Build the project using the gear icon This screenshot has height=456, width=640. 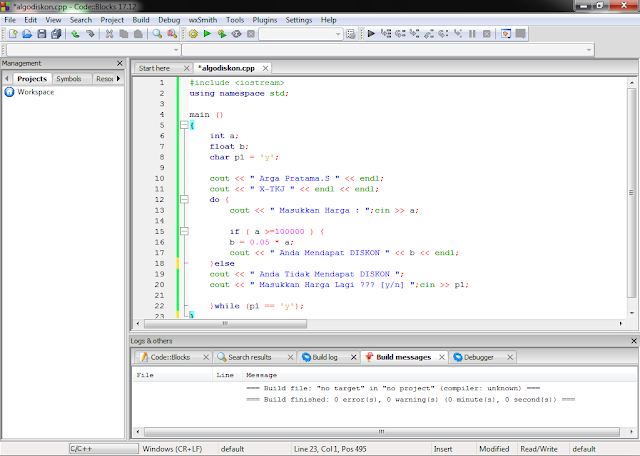click(x=193, y=34)
